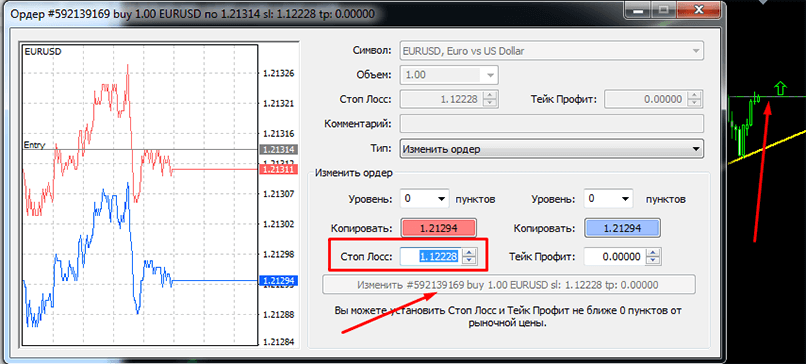Click the upper Стоп Лосс spinner

pos(490,99)
